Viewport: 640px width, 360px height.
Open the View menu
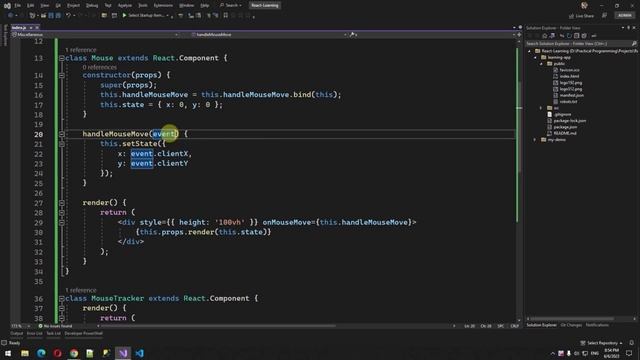(44, 6)
